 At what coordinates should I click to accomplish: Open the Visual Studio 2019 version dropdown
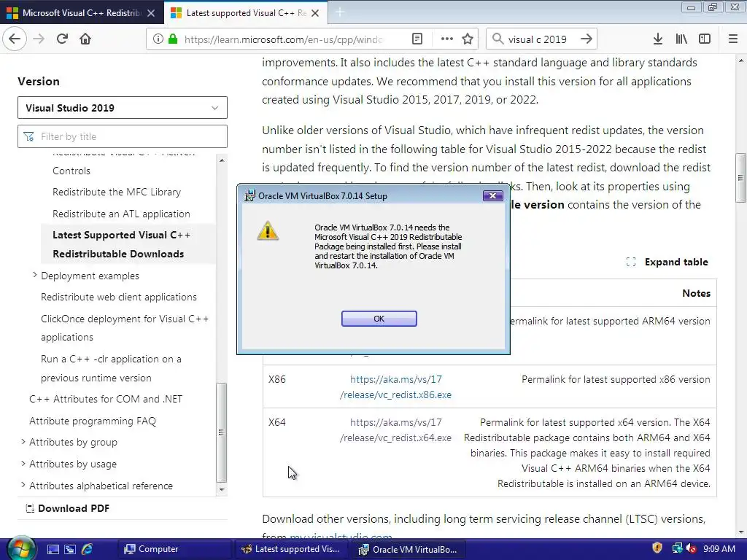123,108
